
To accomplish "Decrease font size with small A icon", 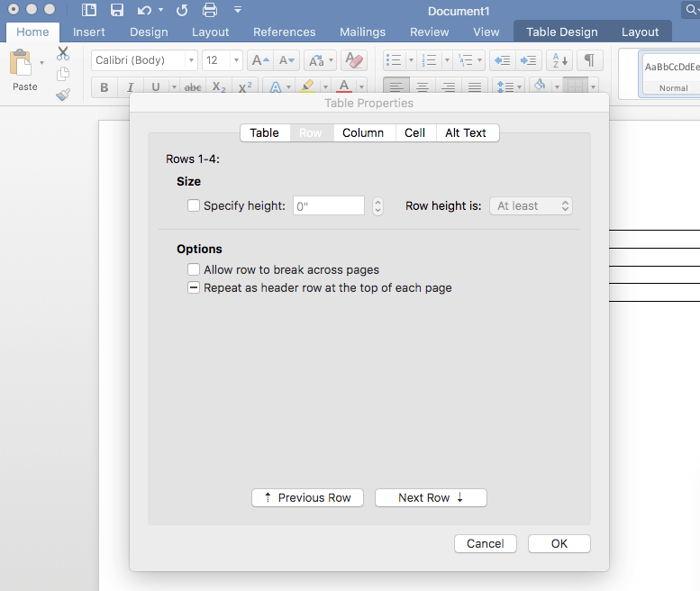I will coord(286,60).
